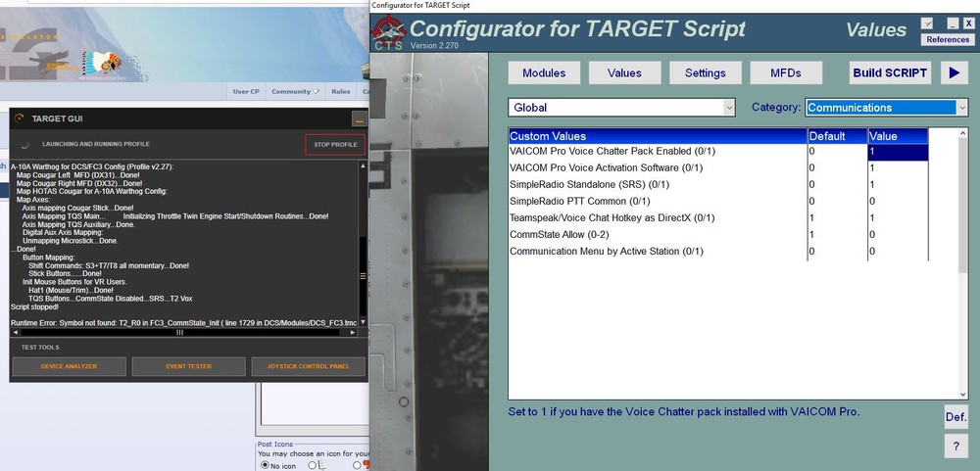The image size is (980, 471).
Task: Click STOP PROFILE in TARGET GUI
Action: (x=335, y=144)
